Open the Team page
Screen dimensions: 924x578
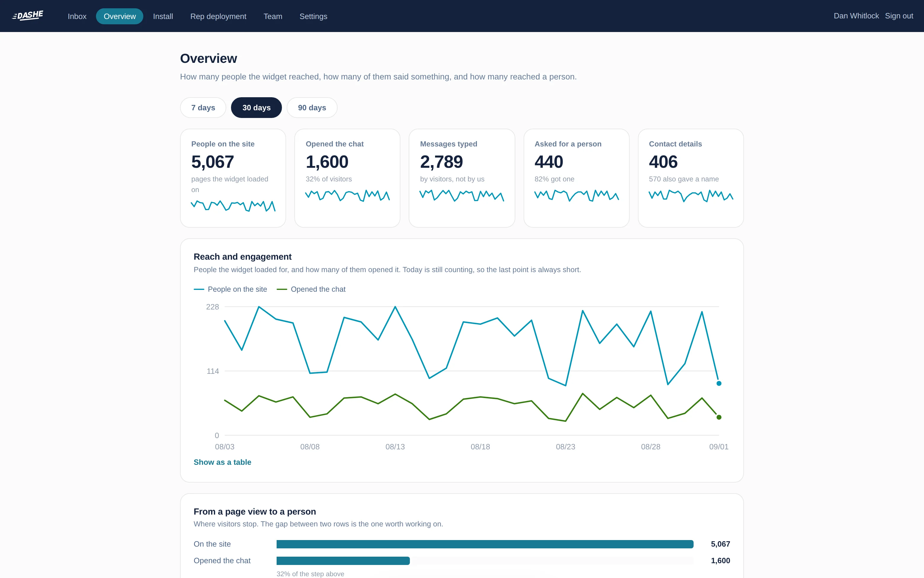pyautogui.click(x=273, y=16)
